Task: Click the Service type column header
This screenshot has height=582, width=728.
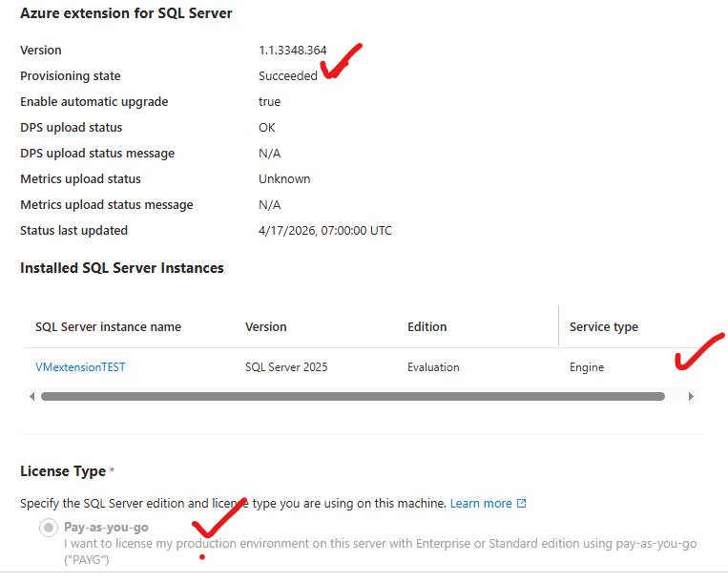Action: pos(604,327)
